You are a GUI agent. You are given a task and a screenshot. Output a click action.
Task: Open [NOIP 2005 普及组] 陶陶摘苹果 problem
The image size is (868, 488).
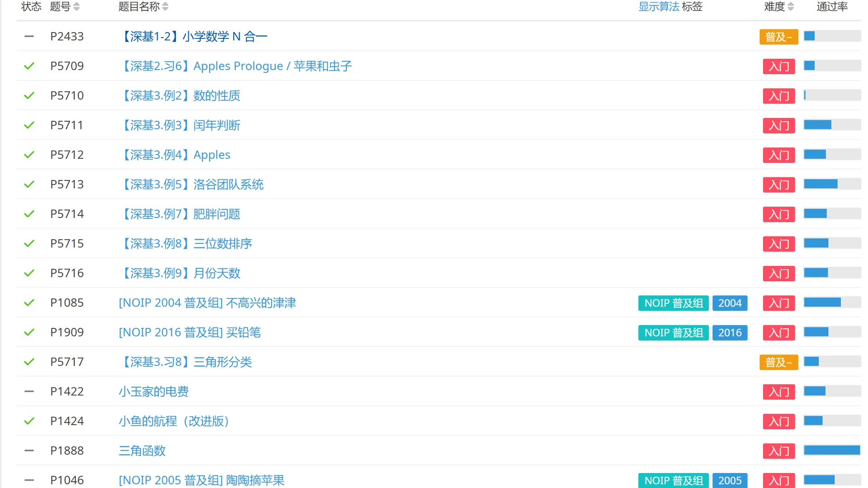202,480
